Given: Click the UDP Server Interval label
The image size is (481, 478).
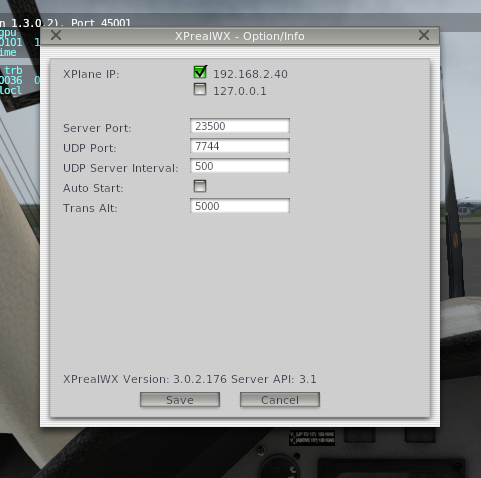Looking at the screenshot, I should coord(121,168).
